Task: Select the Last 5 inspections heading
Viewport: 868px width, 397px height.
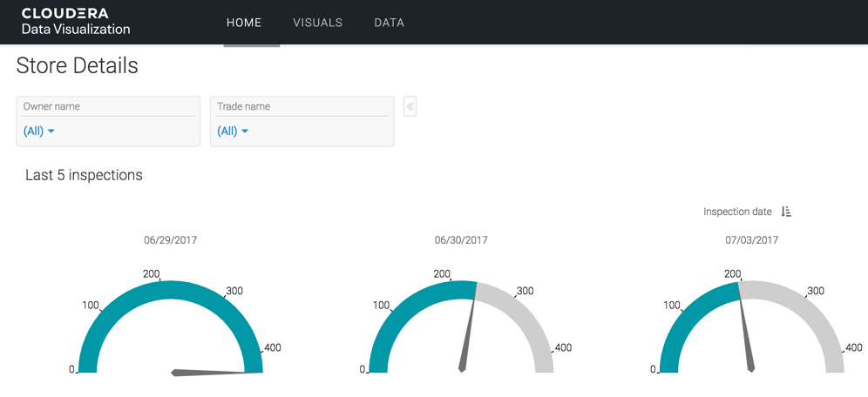Action: click(x=84, y=175)
